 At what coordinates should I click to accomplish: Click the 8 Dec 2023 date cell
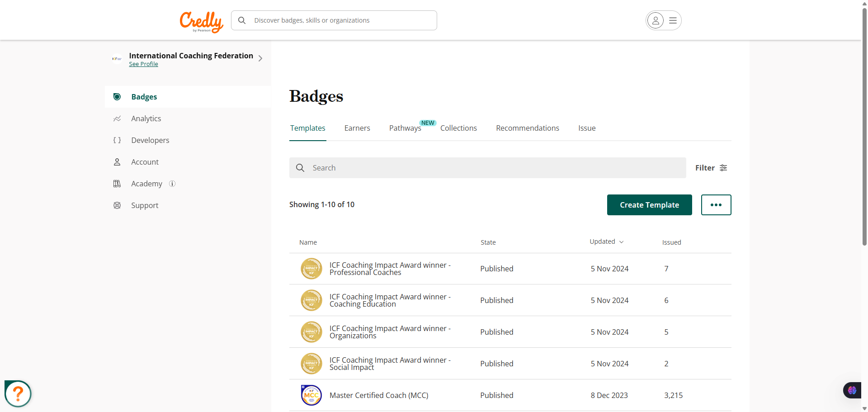[609, 395]
